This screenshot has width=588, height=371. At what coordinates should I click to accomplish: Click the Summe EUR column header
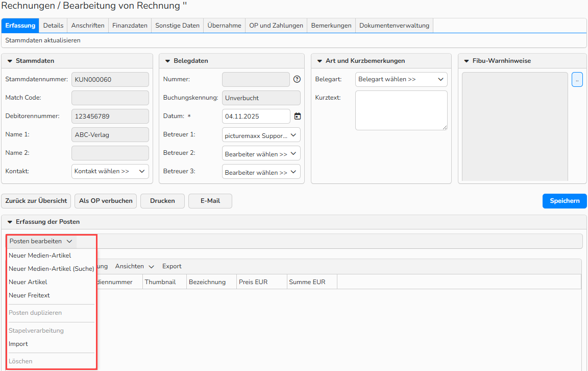312,282
